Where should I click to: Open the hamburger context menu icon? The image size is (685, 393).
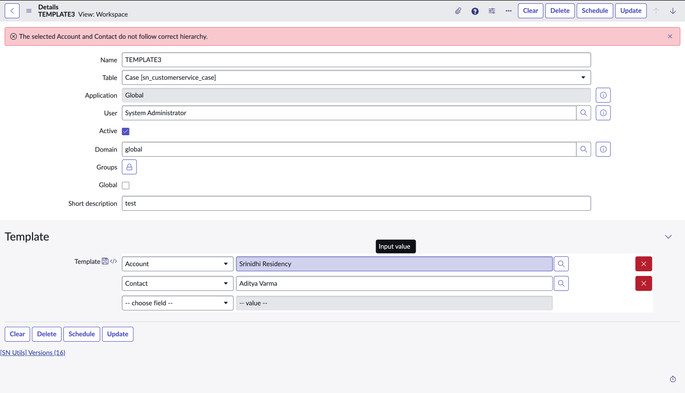coord(29,11)
